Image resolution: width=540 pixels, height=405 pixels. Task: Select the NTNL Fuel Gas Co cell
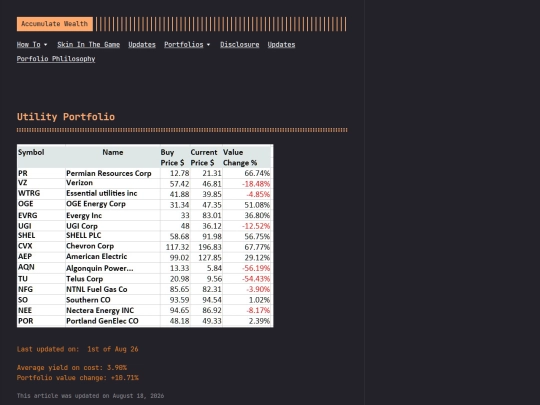[x=96, y=289]
